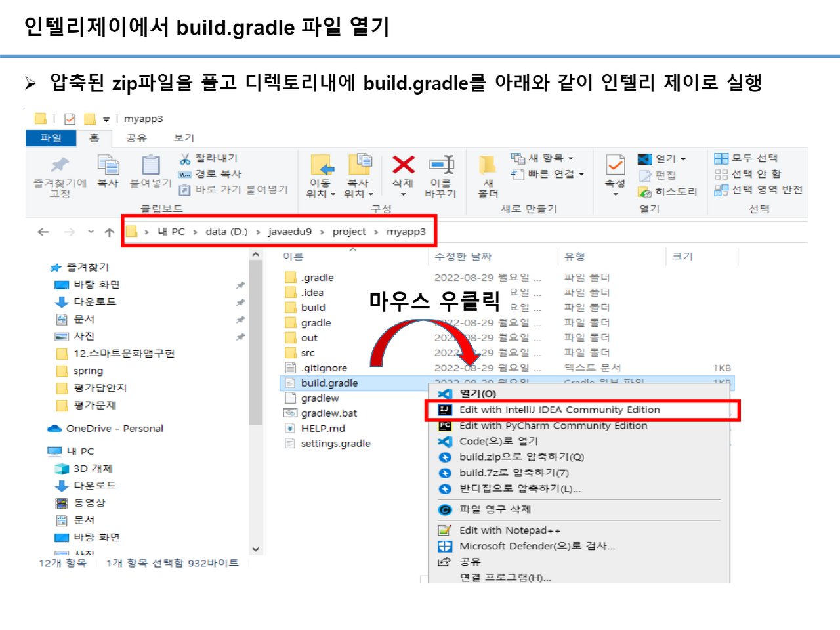Select spring folder in Quick access

[88, 371]
